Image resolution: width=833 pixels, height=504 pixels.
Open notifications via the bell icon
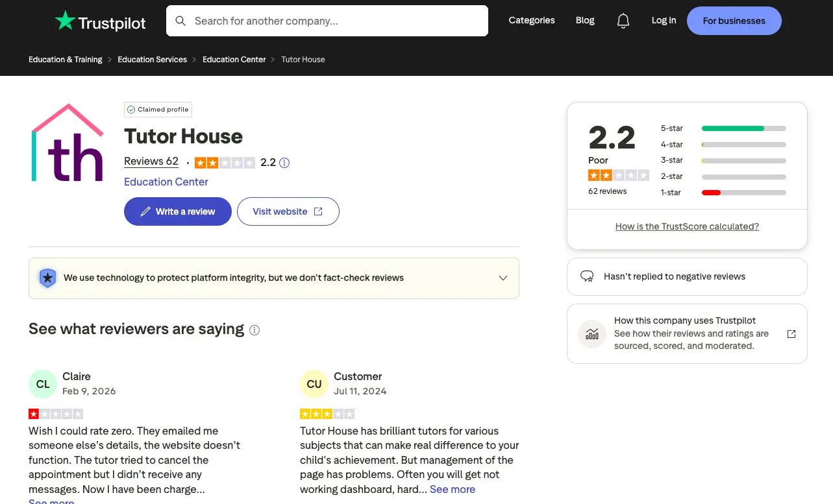pos(623,20)
